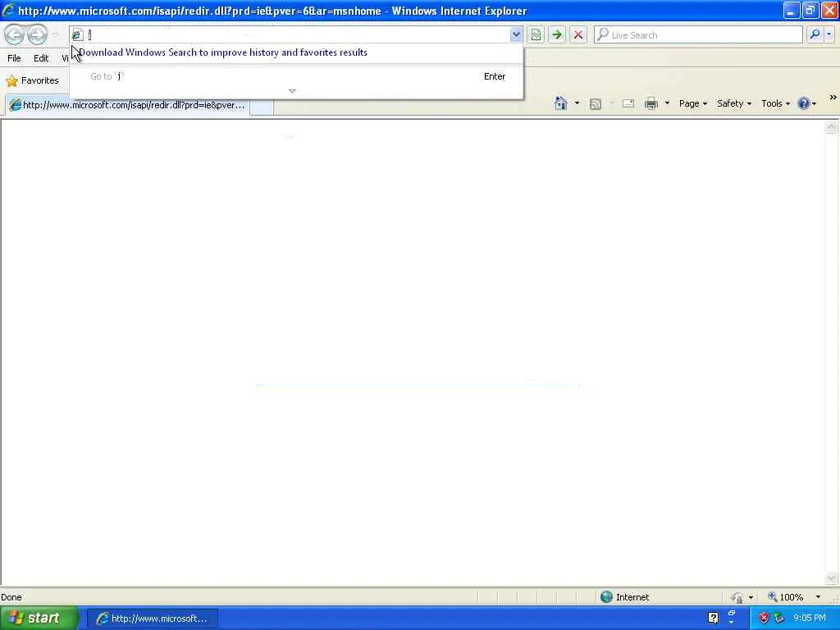Open the search provider options dropdown
840x630 pixels.
[x=829, y=34]
